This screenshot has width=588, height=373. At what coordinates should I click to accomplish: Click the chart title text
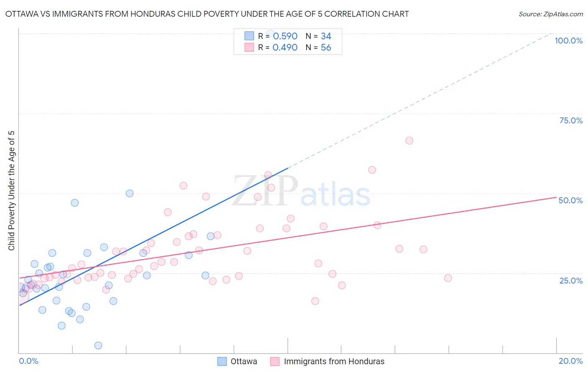207,14
